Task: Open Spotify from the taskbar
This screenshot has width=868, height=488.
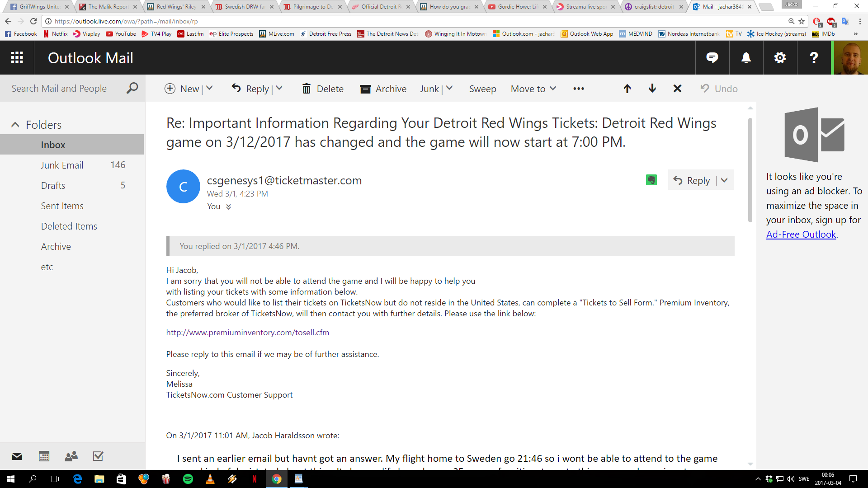Action: coord(188,479)
